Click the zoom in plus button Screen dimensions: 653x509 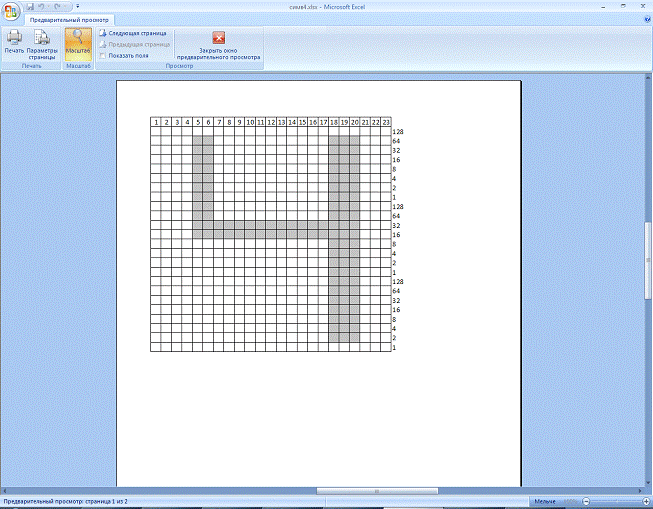coord(647,501)
